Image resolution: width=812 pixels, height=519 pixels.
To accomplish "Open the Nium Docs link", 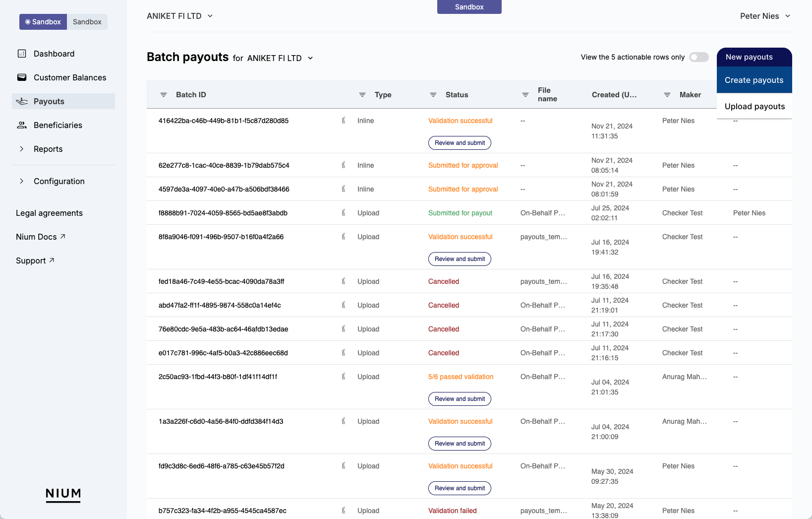I will [41, 237].
